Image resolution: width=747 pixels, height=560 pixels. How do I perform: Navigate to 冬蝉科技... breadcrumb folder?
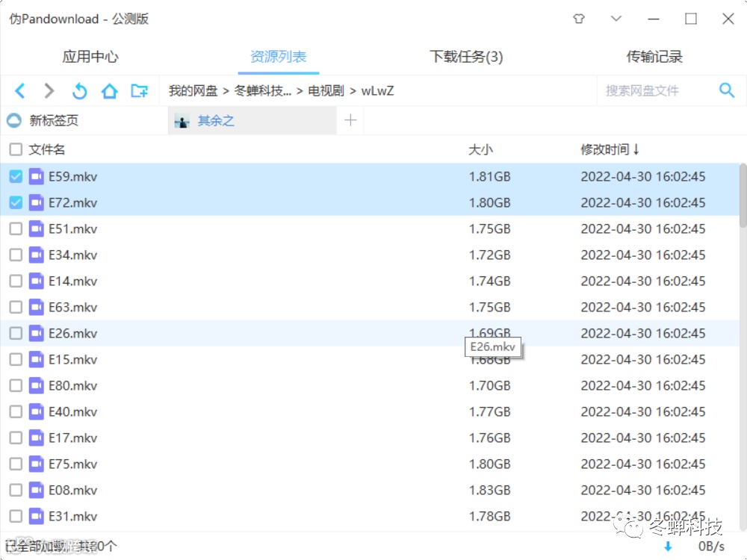(x=262, y=90)
